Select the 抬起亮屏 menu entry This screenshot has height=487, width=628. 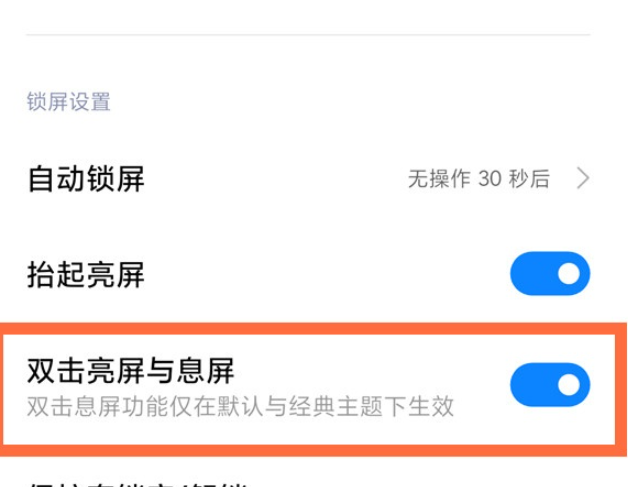click(x=86, y=275)
